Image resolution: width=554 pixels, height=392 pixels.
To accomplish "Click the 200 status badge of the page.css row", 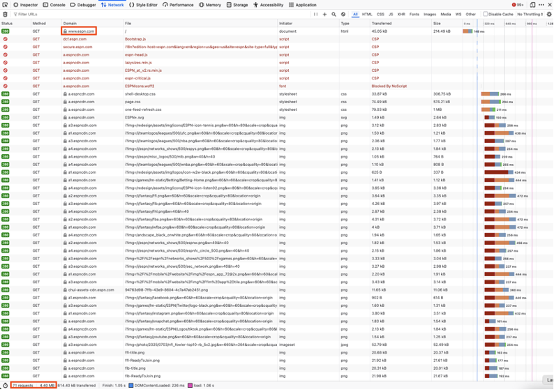I will (6, 102).
